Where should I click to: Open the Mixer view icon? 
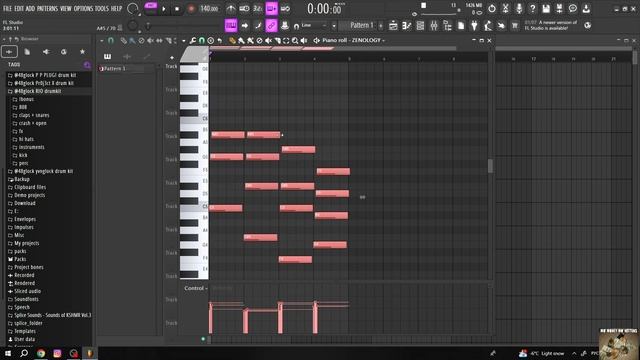coord(434,26)
